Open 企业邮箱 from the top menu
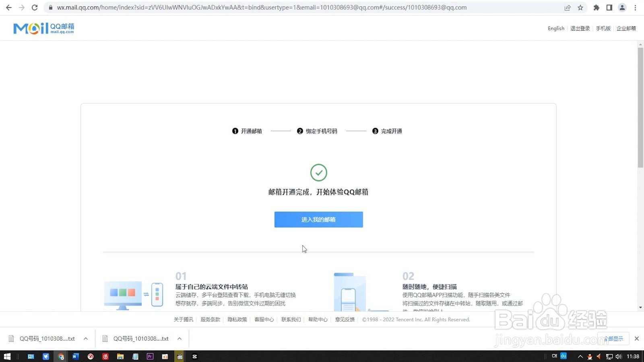 (x=626, y=28)
